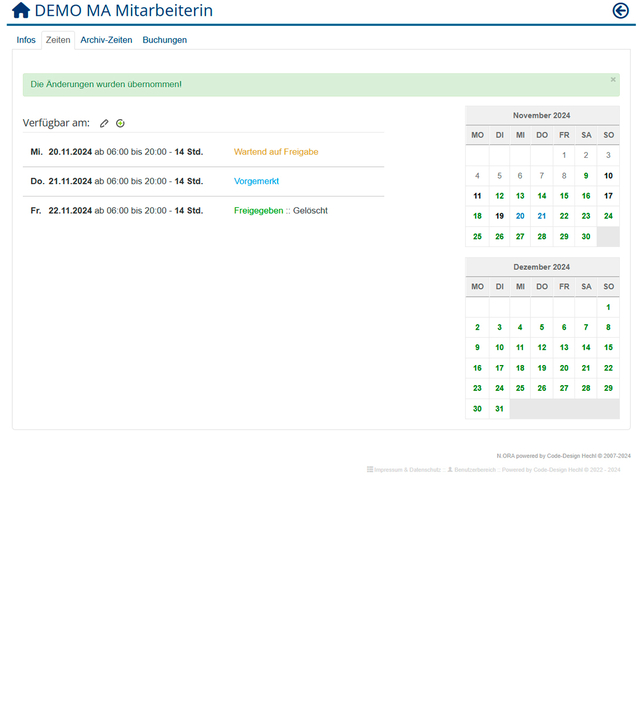Switch to the Archiv-Zeiten tab

(x=105, y=40)
